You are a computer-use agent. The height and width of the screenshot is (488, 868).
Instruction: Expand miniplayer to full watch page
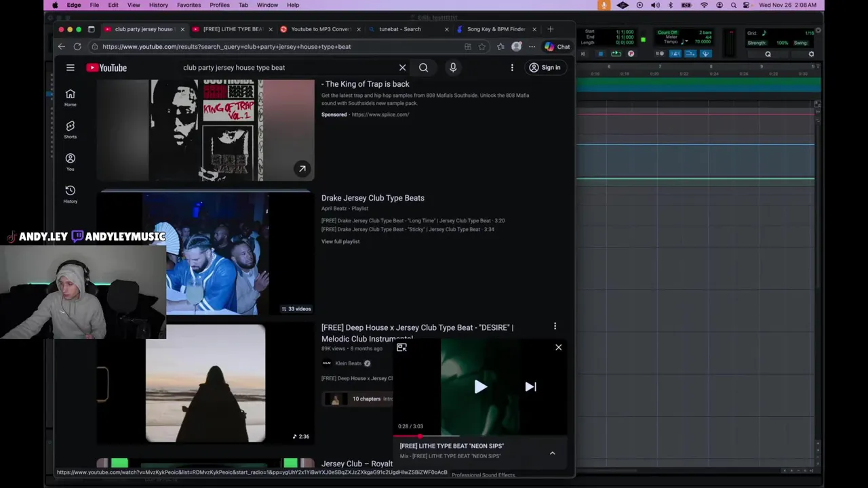401,347
